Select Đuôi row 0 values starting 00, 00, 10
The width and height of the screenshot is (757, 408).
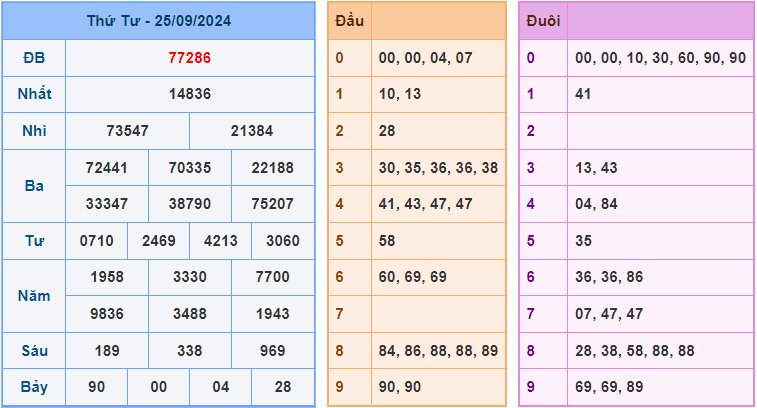point(660,58)
